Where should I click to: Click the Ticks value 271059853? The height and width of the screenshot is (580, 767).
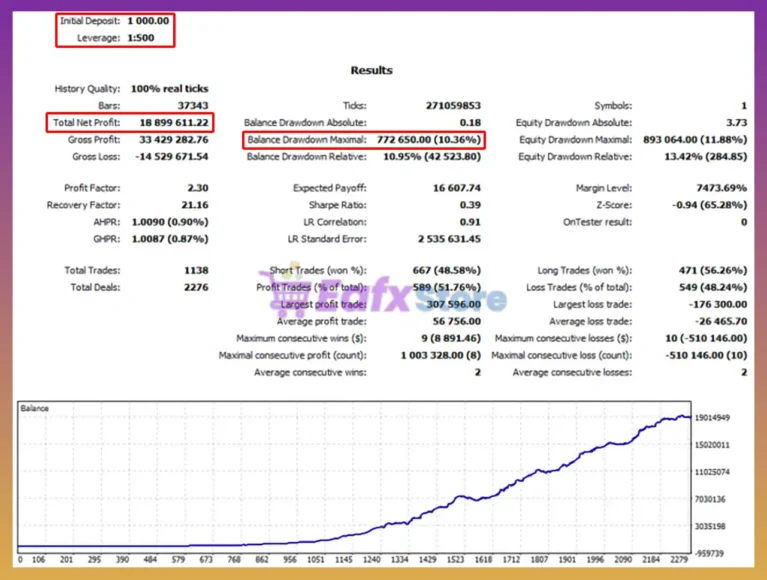point(453,106)
